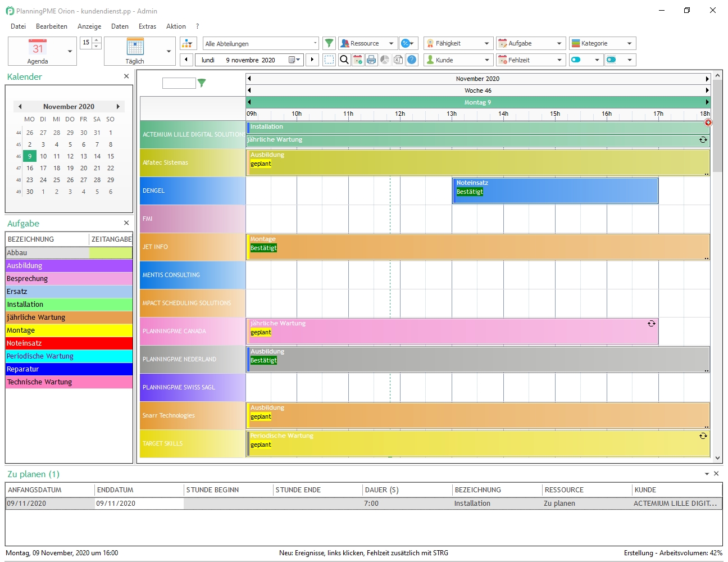This screenshot has width=728, height=562.
Task: Open search with the magnifying glass icon
Action: [344, 60]
